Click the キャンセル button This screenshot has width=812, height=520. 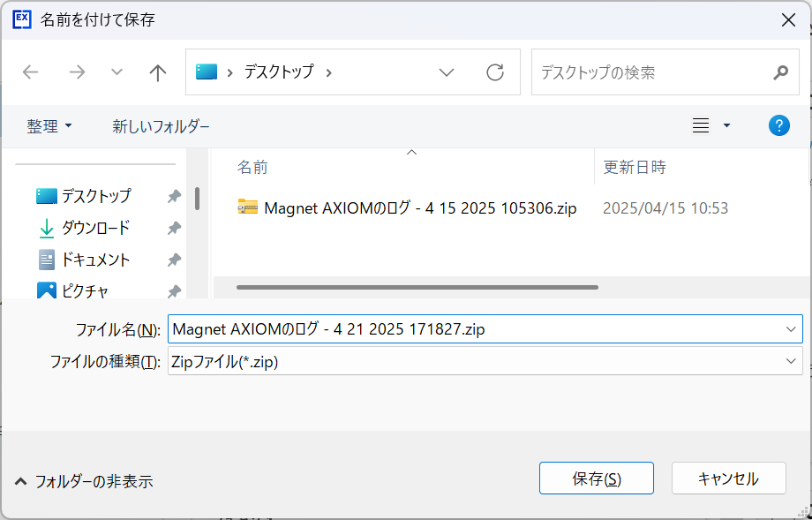(x=729, y=479)
